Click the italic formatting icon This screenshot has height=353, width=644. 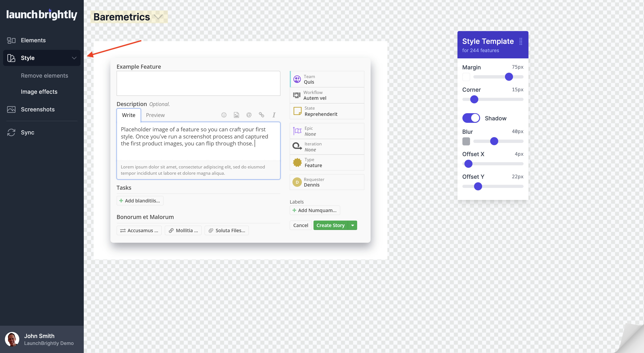[x=274, y=115]
